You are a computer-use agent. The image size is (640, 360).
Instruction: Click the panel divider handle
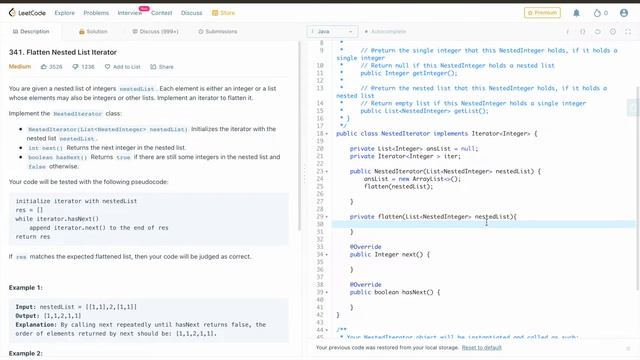(x=304, y=173)
